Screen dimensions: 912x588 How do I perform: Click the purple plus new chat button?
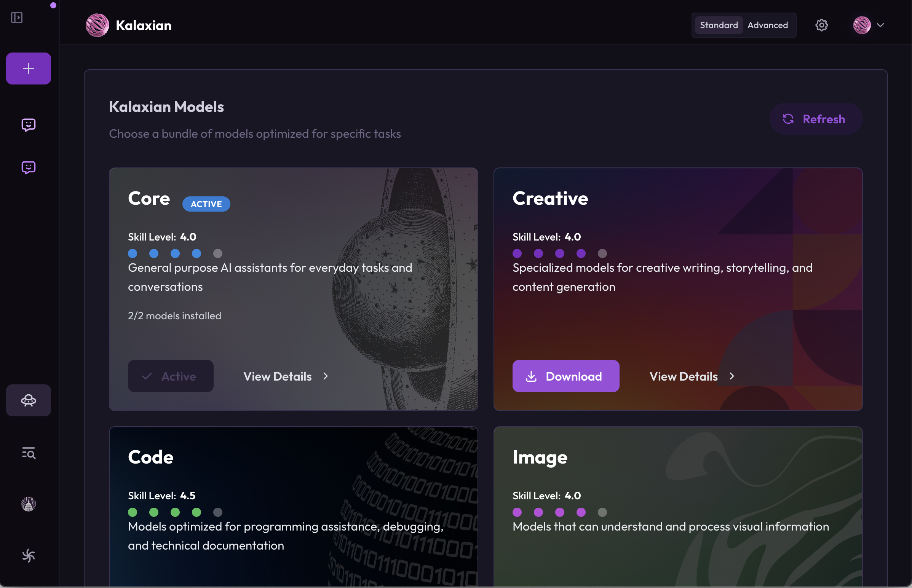pyautogui.click(x=28, y=69)
